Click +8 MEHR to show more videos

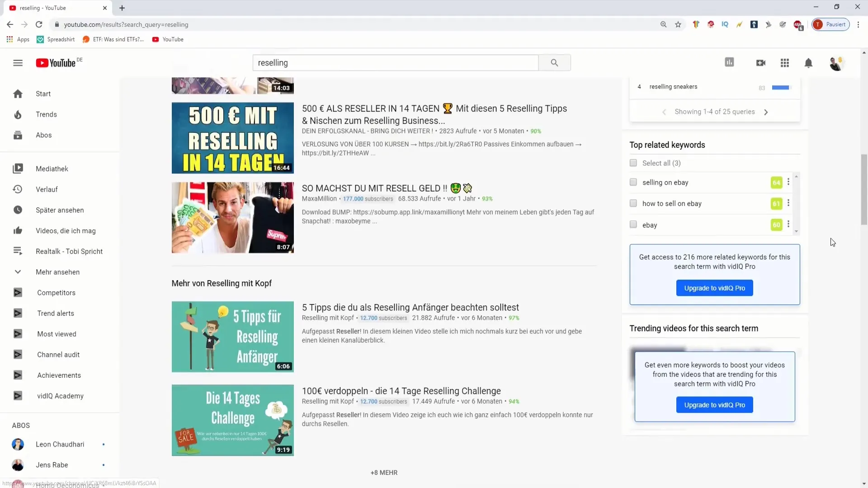(384, 473)
